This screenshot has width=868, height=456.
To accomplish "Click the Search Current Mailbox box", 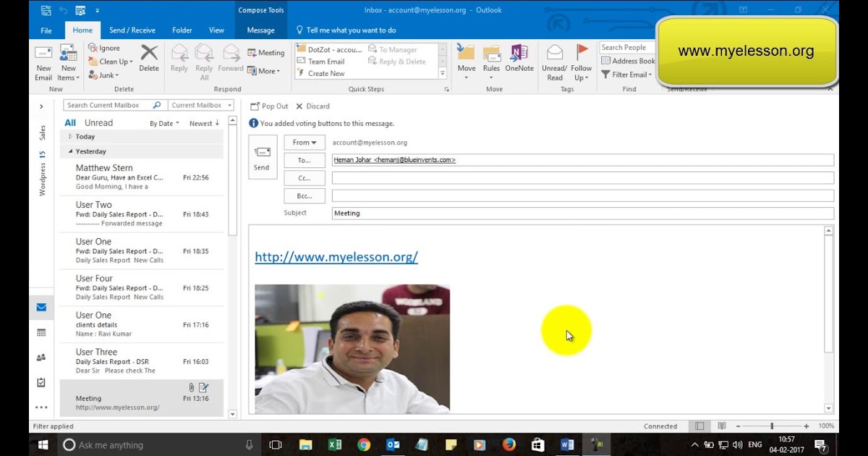I will tap(116, 105).
